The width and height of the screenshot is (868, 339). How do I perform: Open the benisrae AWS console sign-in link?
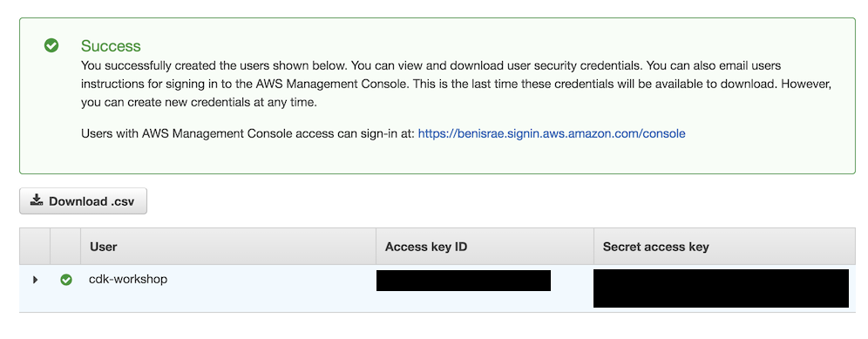click(x=552, y=133)
